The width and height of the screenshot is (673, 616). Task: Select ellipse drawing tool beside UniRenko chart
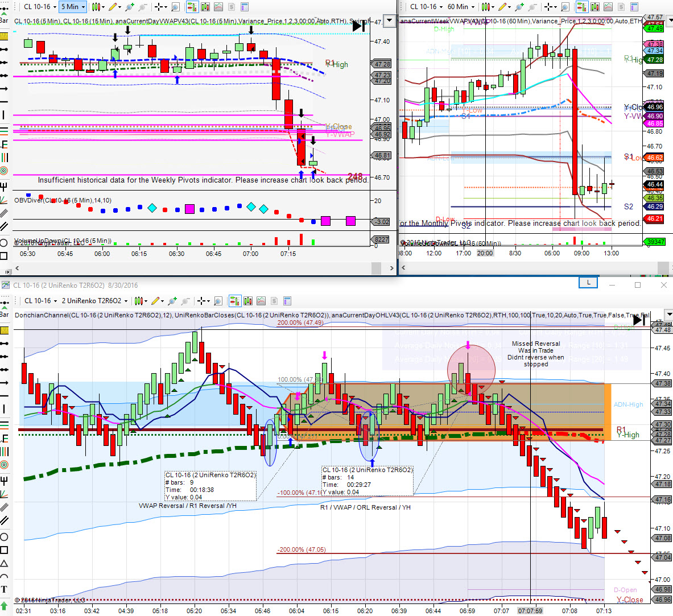click(x=4, y=536)
